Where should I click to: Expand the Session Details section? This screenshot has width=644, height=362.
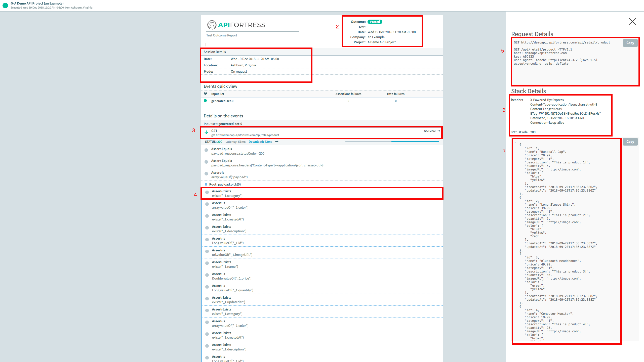tap(214, 52)
